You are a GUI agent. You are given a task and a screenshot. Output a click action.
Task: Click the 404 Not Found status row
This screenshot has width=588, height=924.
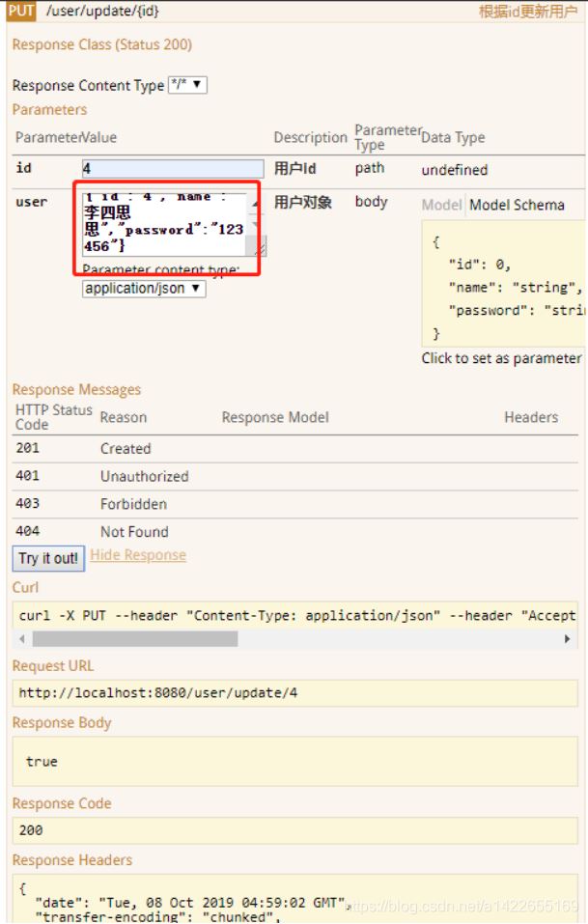tap(294, 532)
